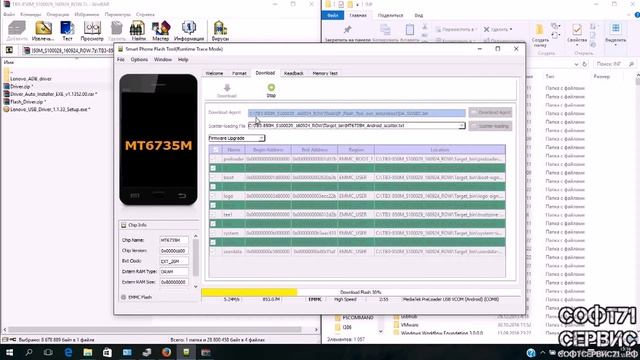Click the Вставить icon in Explorer ribbon
640x360 pixels.
click(410, 29)
